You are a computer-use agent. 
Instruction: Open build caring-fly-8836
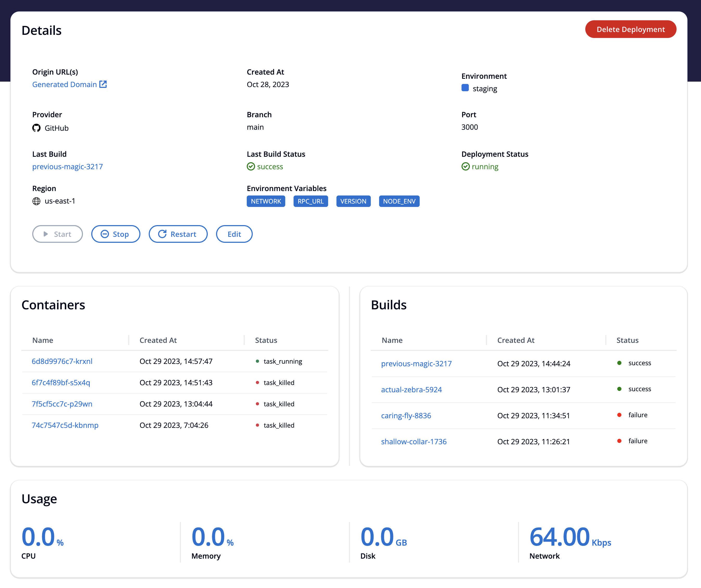click(406, 415)
